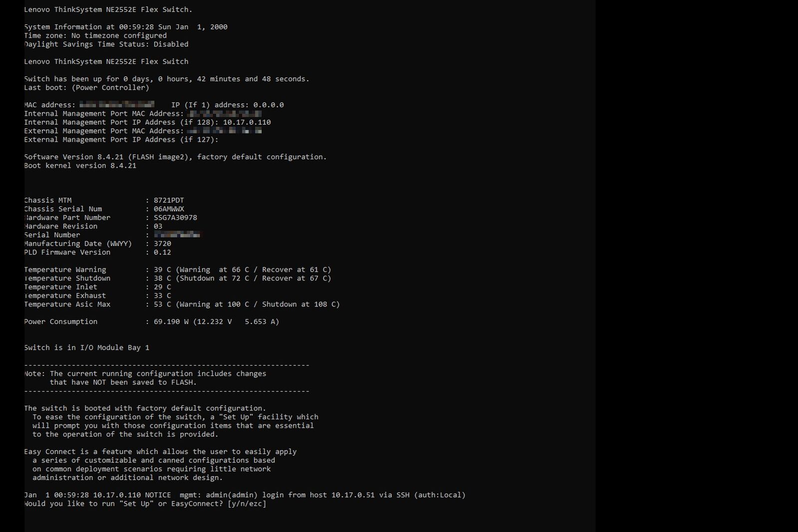
Task: Click the Easy Connect feature description
Action: (x=160, y=465)
